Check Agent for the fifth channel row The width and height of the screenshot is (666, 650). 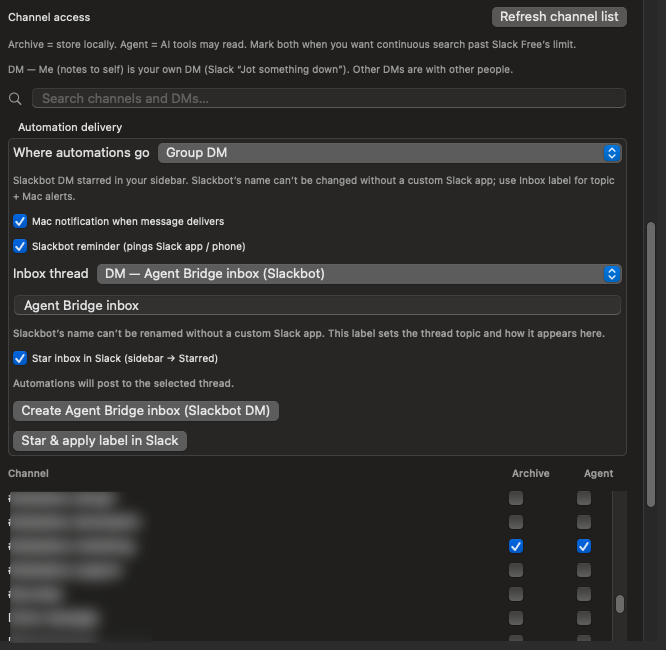(x=584, y=594)
